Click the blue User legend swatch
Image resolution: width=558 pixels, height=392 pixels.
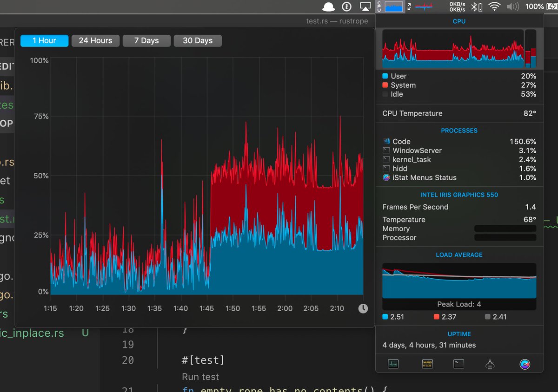(385, 76)
